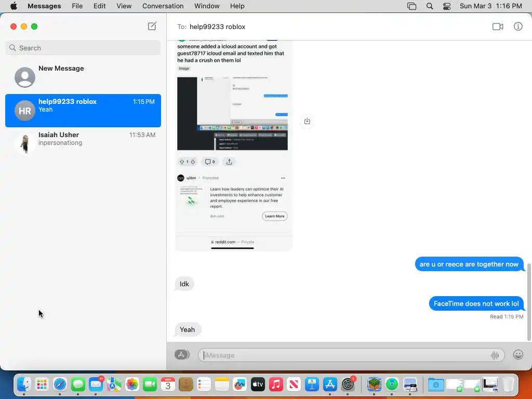Start a FaceTime video call
Screen dimensions: 532x399
[x=498, y=26]
